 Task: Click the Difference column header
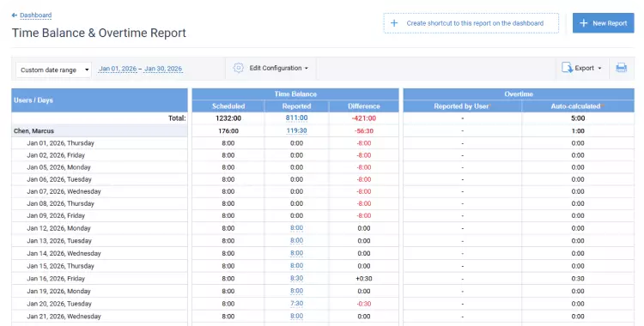pyautogui.click(x=364, y=106)
